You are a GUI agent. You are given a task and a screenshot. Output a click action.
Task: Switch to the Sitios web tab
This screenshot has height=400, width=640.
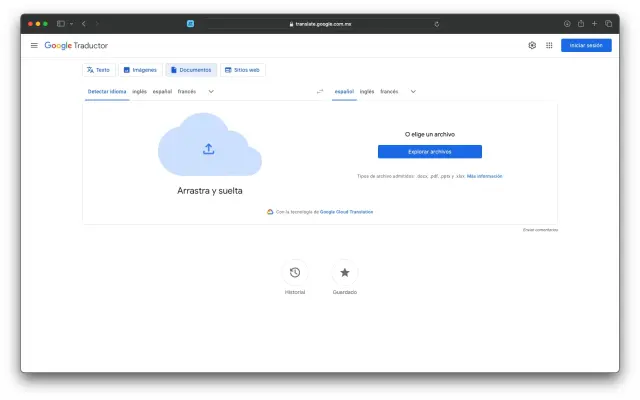coord(243,70)
